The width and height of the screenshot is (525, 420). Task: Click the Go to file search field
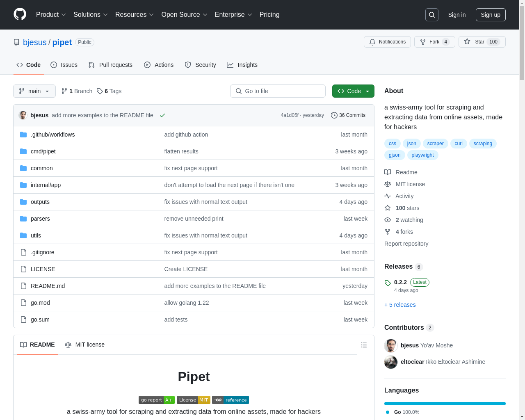tap(278, 91)
